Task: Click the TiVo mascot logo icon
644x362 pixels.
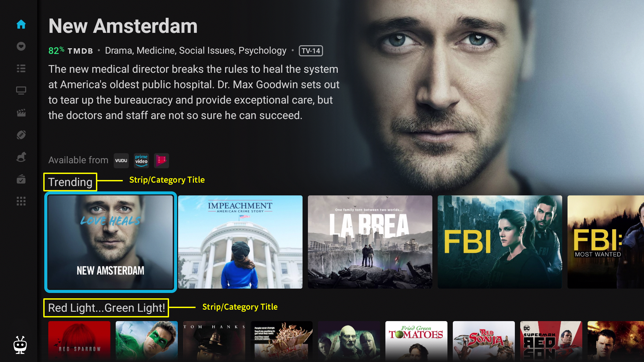Action: [20, 345]
